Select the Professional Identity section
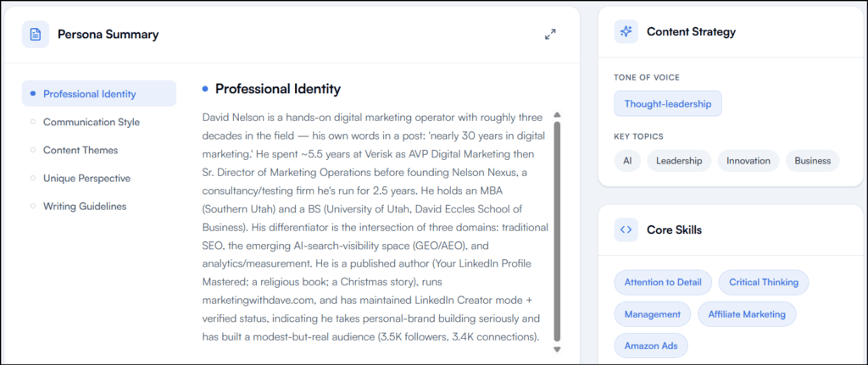 pos(99,93)
